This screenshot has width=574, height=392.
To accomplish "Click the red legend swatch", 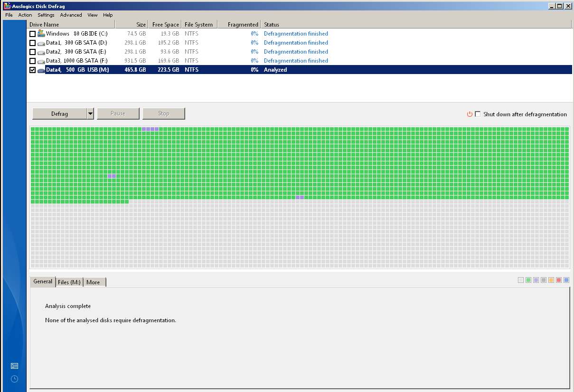I will 559,280.
